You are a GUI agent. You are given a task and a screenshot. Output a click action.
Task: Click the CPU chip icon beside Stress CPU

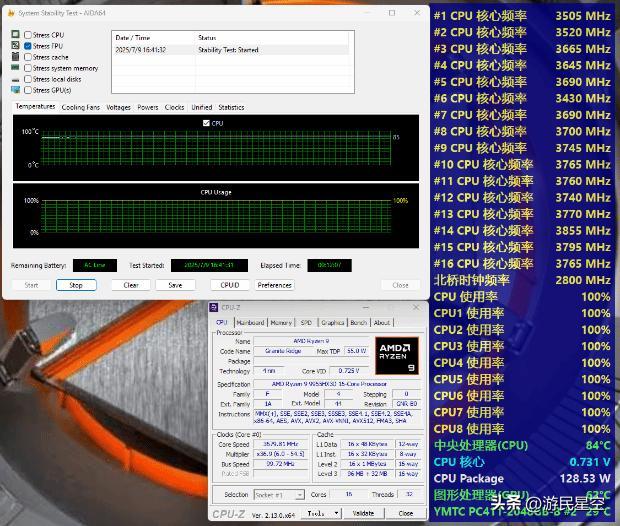click(x=15, y=35)
